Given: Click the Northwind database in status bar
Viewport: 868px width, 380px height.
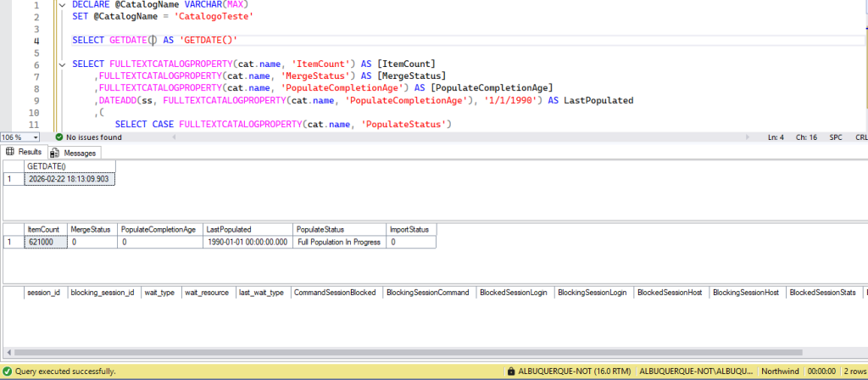Looking at the screenshot, I should (779, 372).
